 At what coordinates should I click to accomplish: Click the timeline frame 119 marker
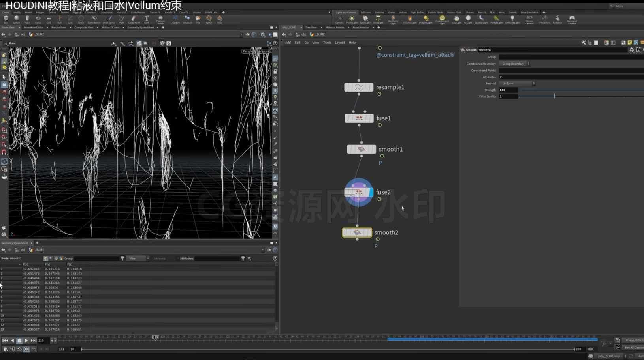(x=155, y=337)
